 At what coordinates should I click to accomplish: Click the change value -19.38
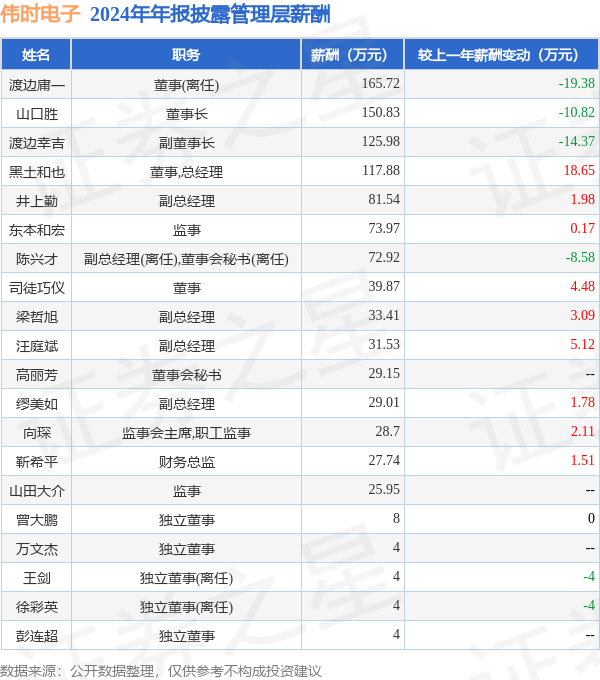point(577,83)
